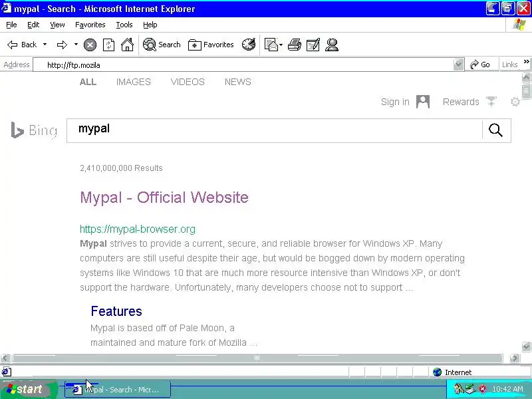Click the security alert shield tray icon

click(482, 389)
